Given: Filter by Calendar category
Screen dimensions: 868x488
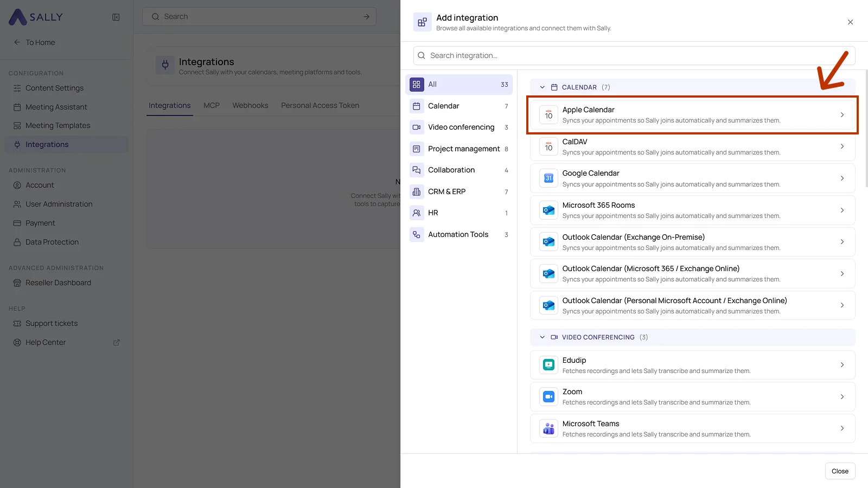Looking at the screenshot, I should pos(459,106).
